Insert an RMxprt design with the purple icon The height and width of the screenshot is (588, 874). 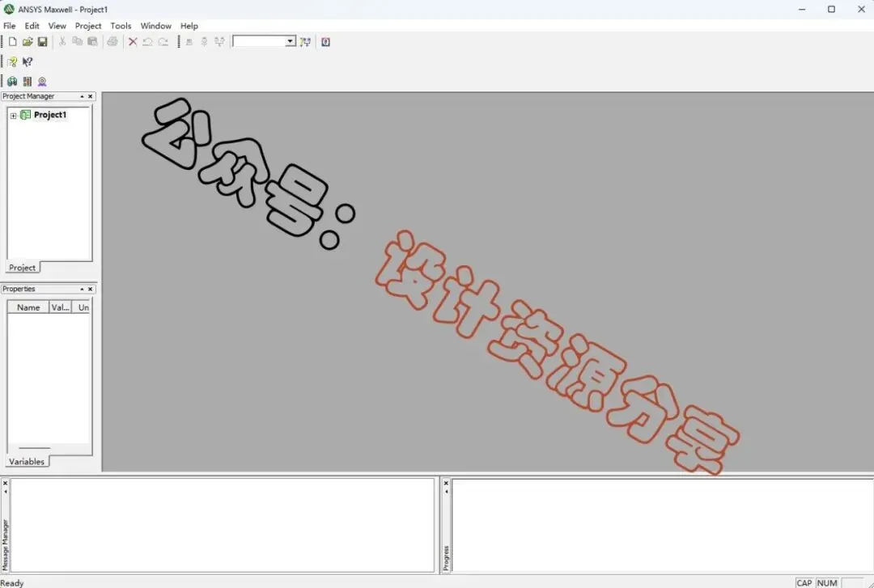coord(42,82)
